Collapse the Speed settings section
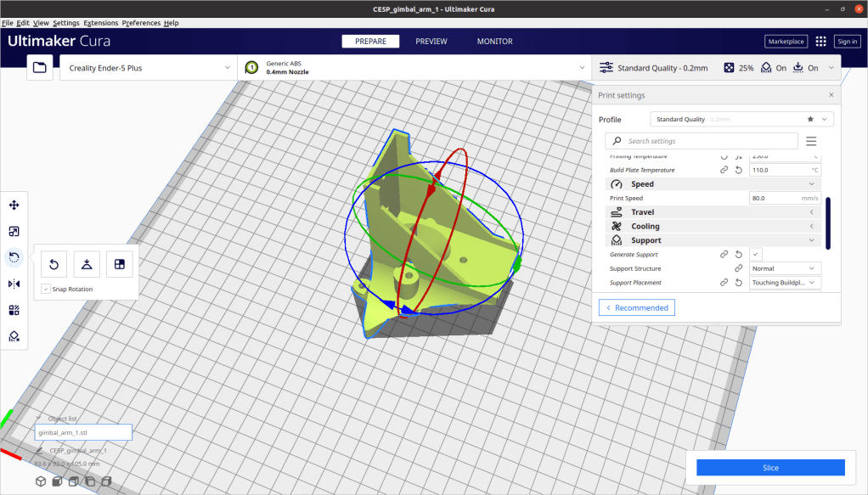 pos(712,184)
